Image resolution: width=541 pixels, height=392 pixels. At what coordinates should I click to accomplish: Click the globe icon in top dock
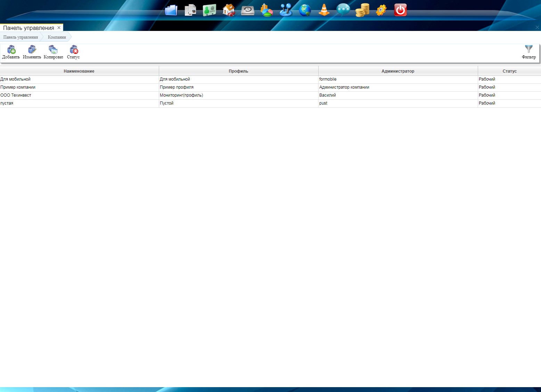(305, 10)
